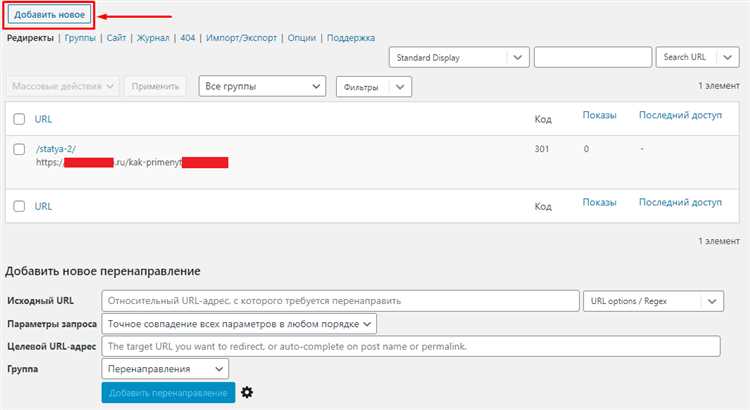Tick the checkbox in the bottom URL footer row
Image resolution: width=750 pixels, height=410 pixels.
pyautogui.click(x=19, y=206)
